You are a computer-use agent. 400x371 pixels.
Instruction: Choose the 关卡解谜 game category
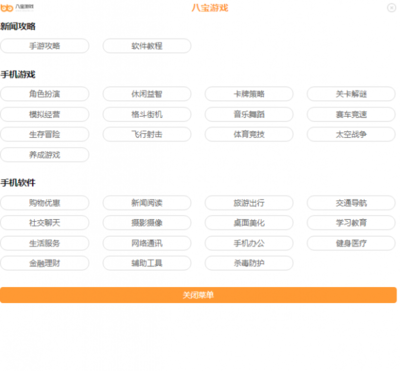click(351, 94)
